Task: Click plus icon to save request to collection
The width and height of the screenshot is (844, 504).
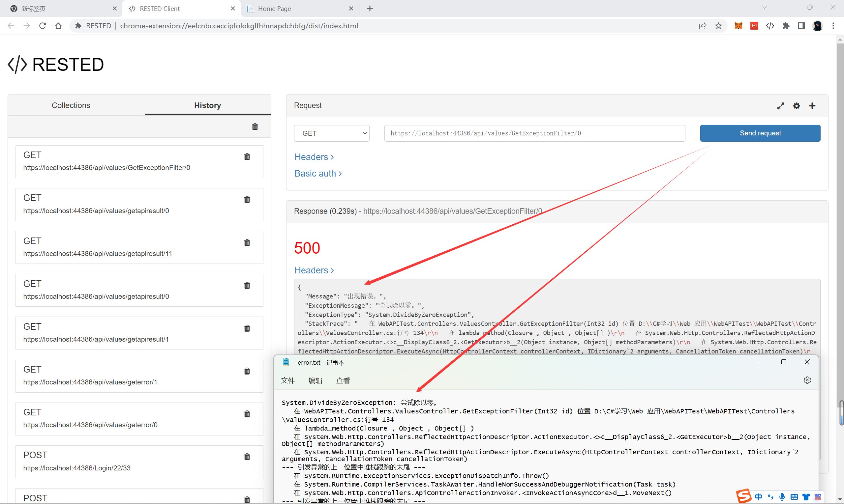Action: [812, 106]
